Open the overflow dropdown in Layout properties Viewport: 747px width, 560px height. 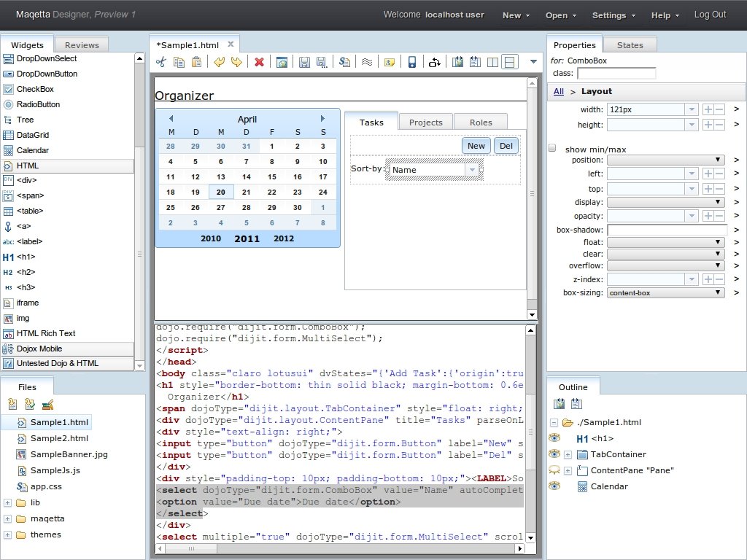(x=666, y=265)
